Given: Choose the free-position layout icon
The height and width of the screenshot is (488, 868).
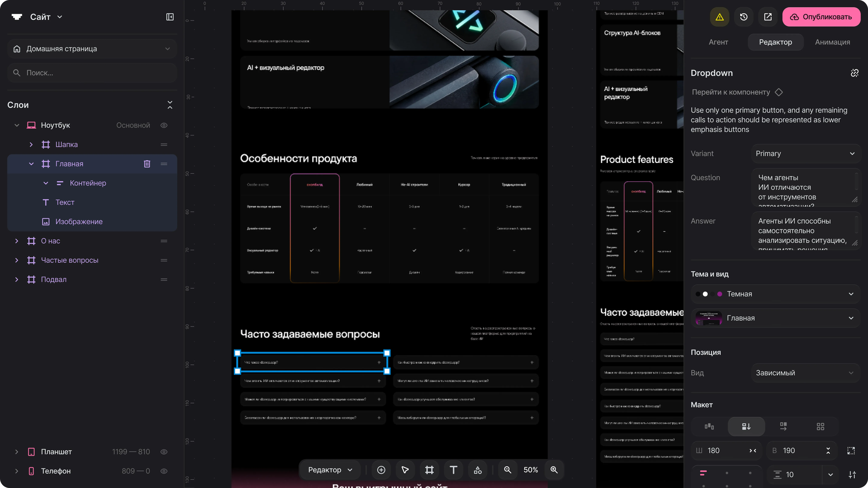Looking at the screenshot, I should tap(709, 426).
